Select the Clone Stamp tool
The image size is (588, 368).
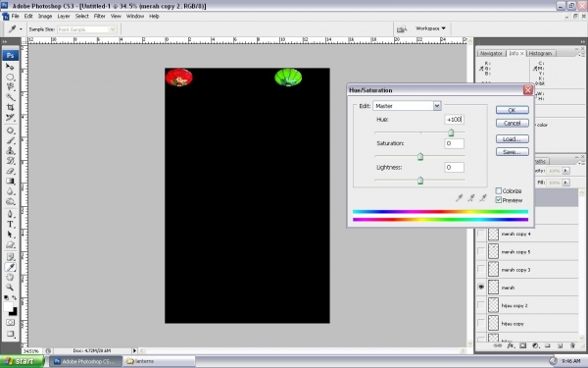(10, 150)
